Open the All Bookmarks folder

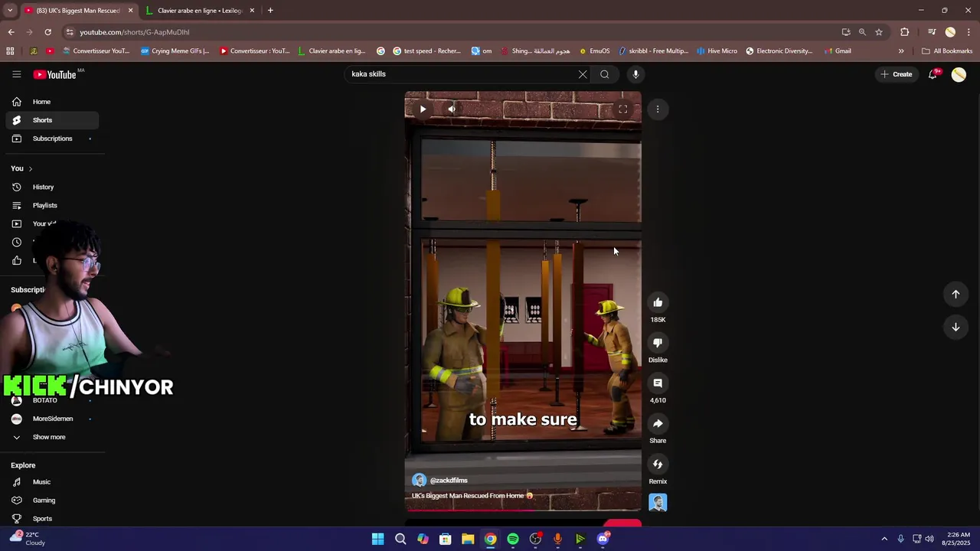point(947,51)
